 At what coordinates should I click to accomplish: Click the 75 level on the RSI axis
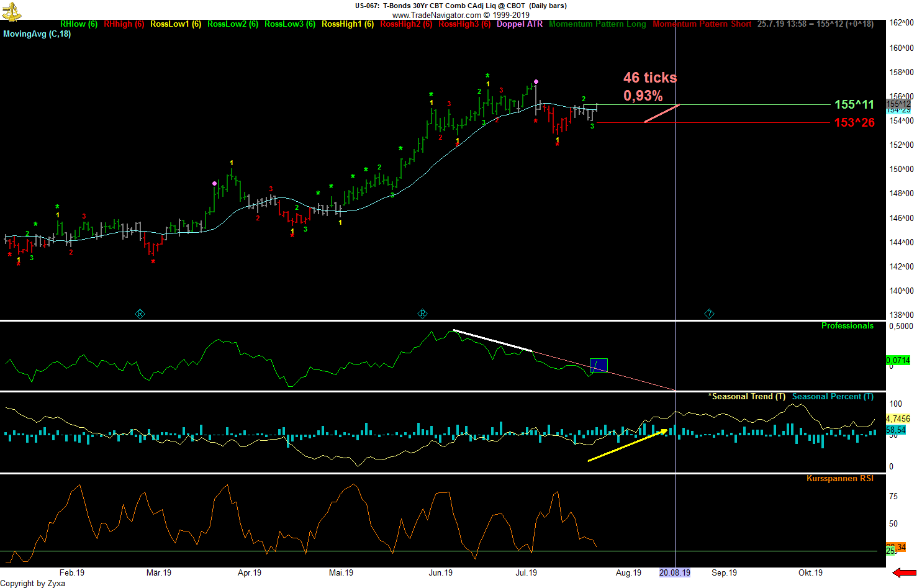pos(893,496)
